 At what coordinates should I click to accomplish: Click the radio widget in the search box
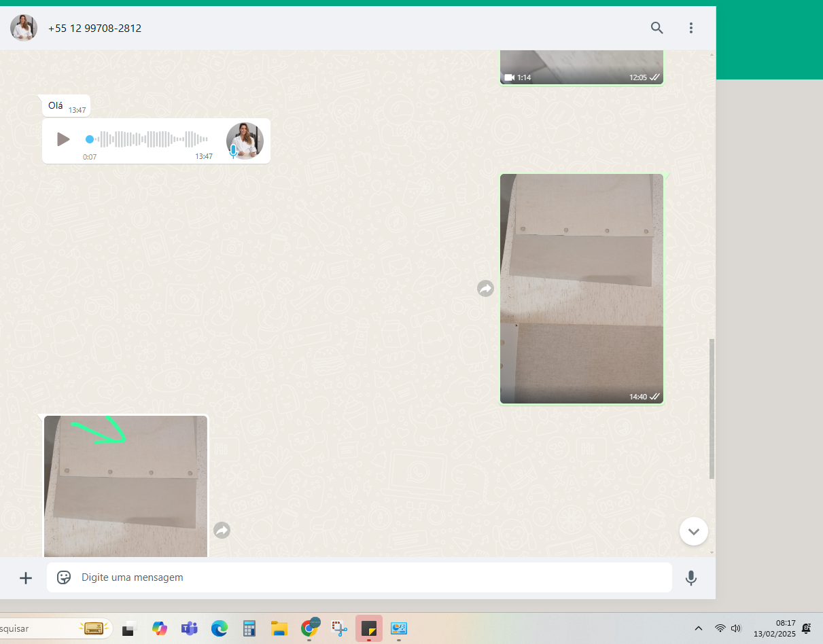92,628
